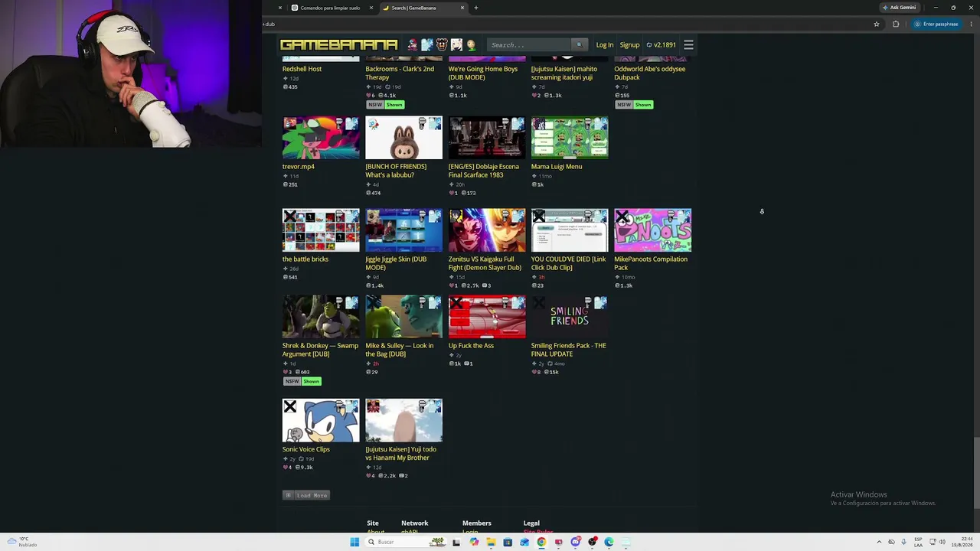Open the trevor.mp4 thumbnail
The width and height of the screenshot is (980, 551).
coord(321,138)
